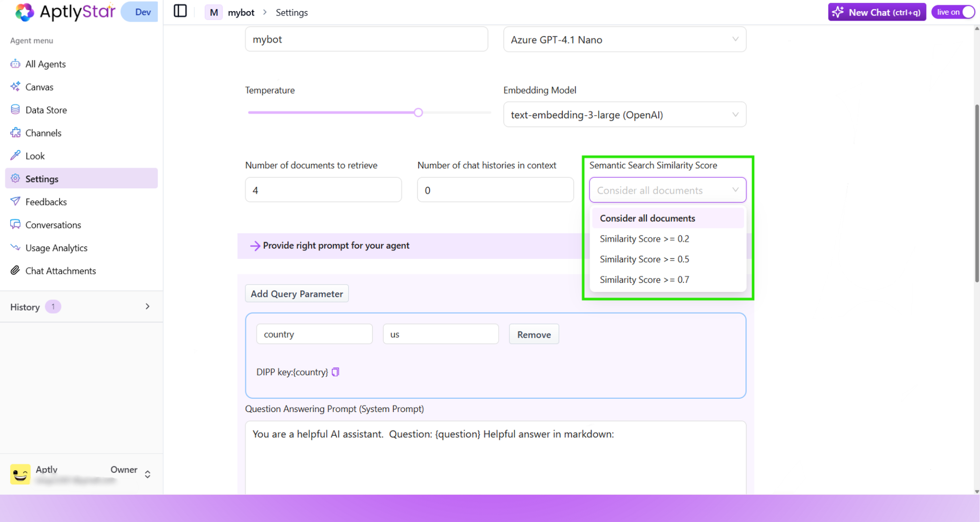
Task: Open the Data Store panel
Action: [46, 110]
